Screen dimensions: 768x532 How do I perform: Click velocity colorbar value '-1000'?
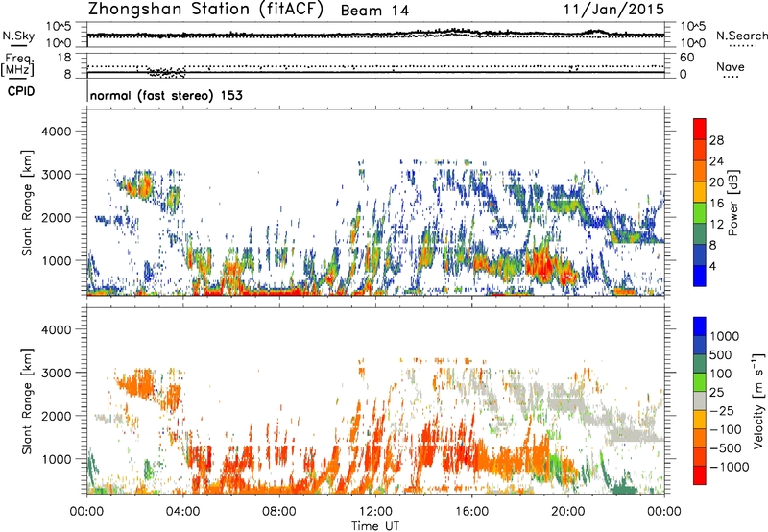click(729, 467)
